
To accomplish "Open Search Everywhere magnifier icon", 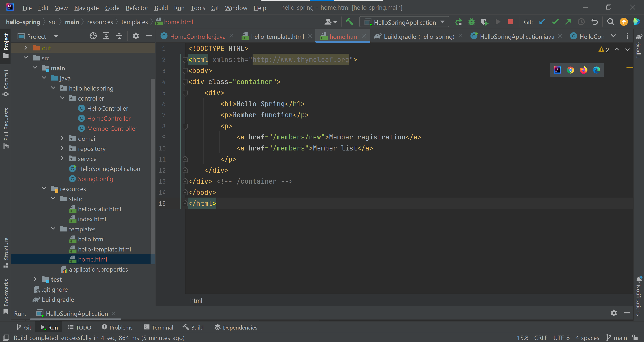I will point(611,22).
